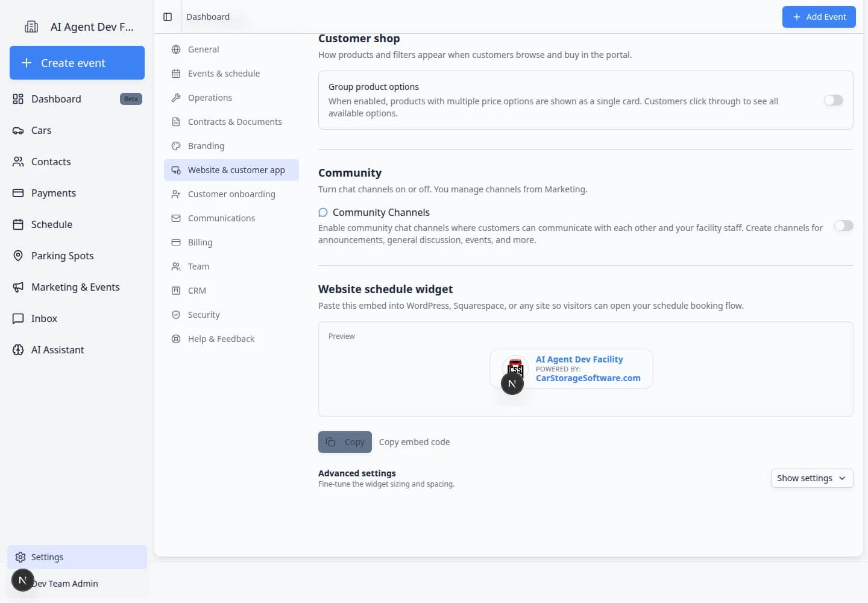The width and height of the screenshot is (868, 603).
Task: Click the widget preview logo thumbnail
Action: pyautogui.click(x=515, y=368)
